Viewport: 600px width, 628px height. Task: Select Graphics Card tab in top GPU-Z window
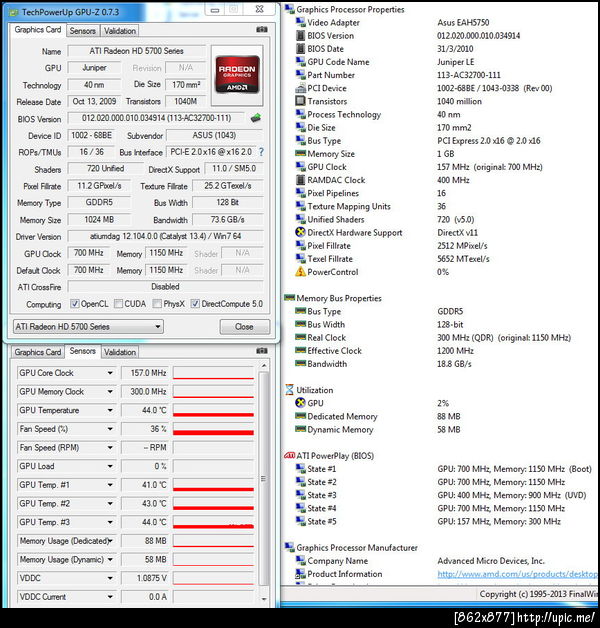[38, 30]
